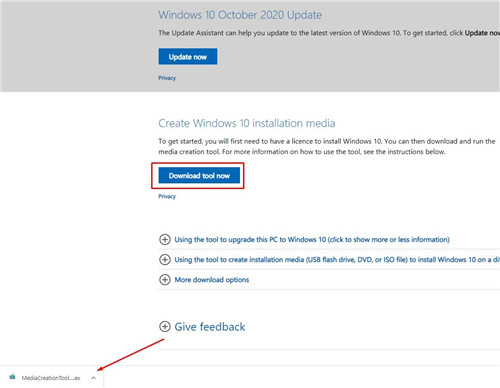Click the media creation tool licence paragraph
500x388 pixels.
click(x=327, y=146)
